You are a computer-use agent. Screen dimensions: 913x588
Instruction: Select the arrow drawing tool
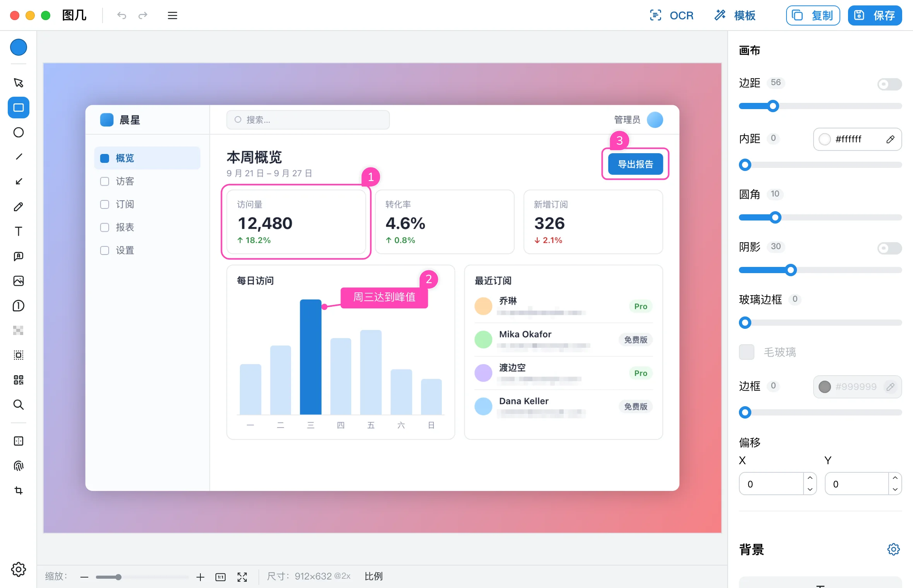pyautogui.click(x=19, y=181)
